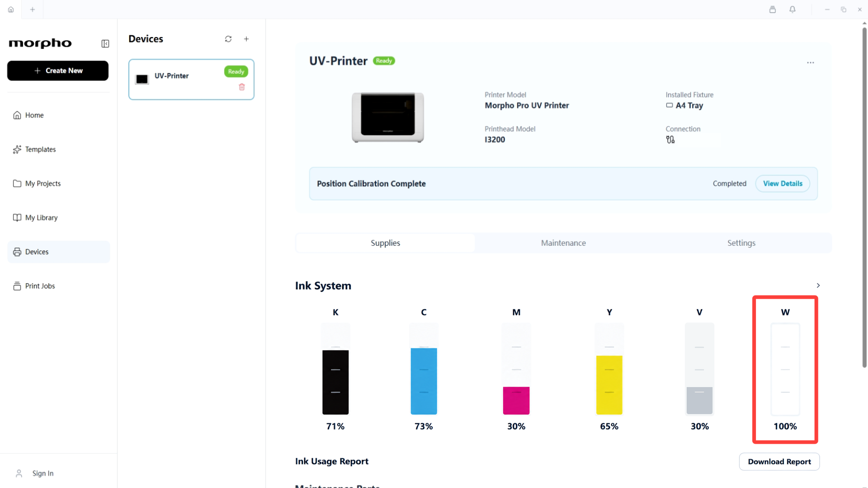The image size is (868, 488).
Task: Go to Home in the sidebar
Action: click(x=58, y=115)
